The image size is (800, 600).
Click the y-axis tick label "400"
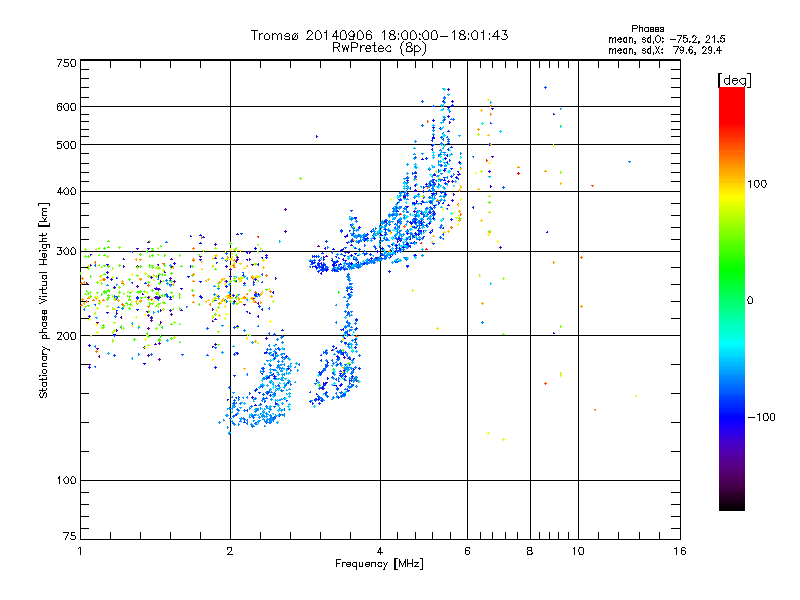pyautogui.click(x=66, y=191)
